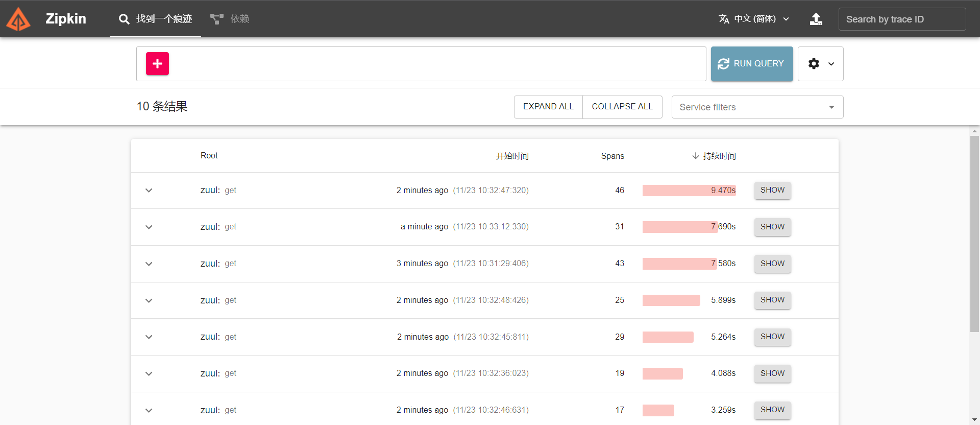Expand the trace row with 7.580s duration
This screenshot has width=980, height=425.
149,264
